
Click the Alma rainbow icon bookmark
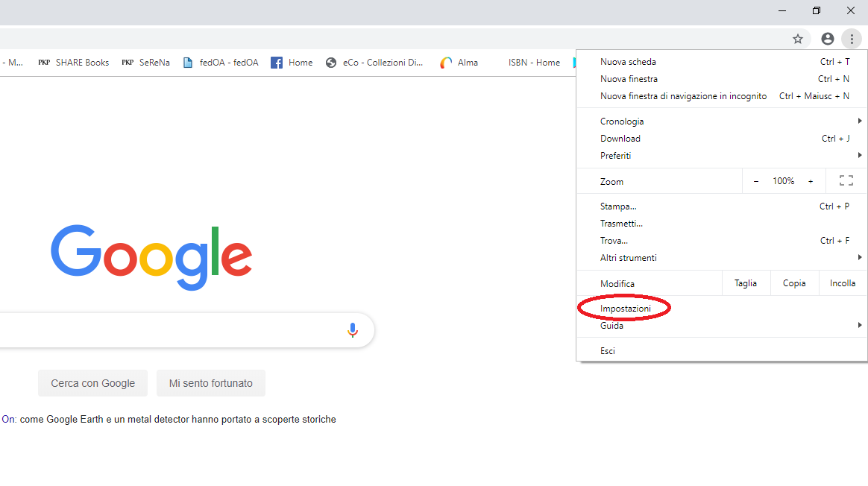(x=446, y=63)
